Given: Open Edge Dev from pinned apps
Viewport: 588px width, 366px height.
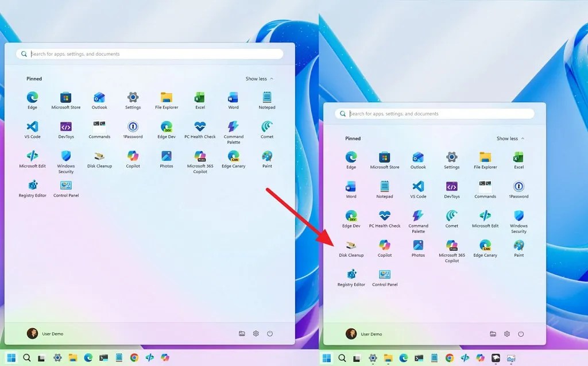Looking at the screenshot, I should coord(166,126).
